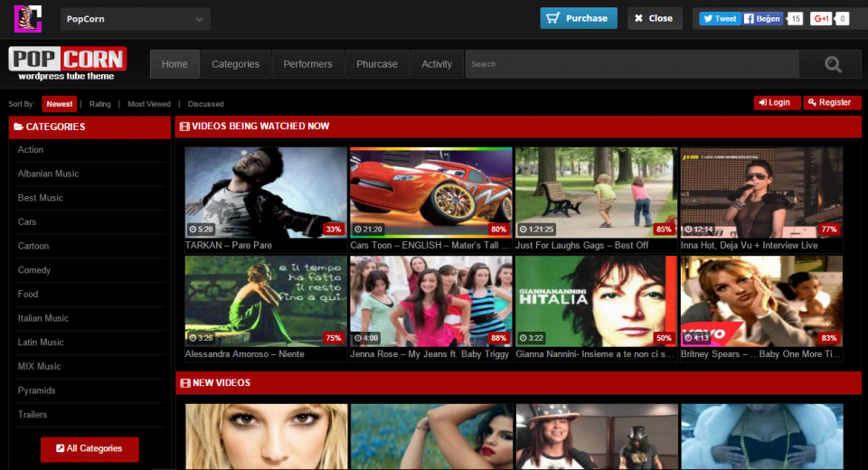Click Jenna Rose – My Jeans title link

[x=429, y=354]
